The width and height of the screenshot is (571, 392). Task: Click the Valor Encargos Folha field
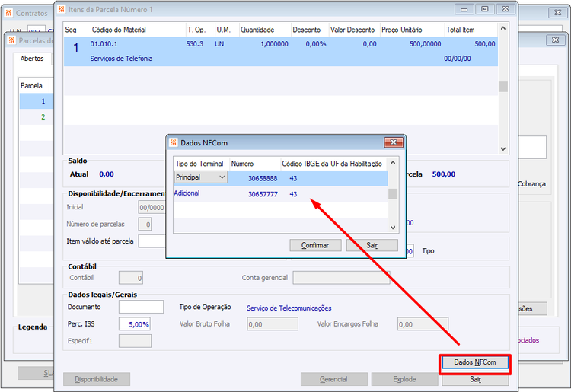point(423,324)
